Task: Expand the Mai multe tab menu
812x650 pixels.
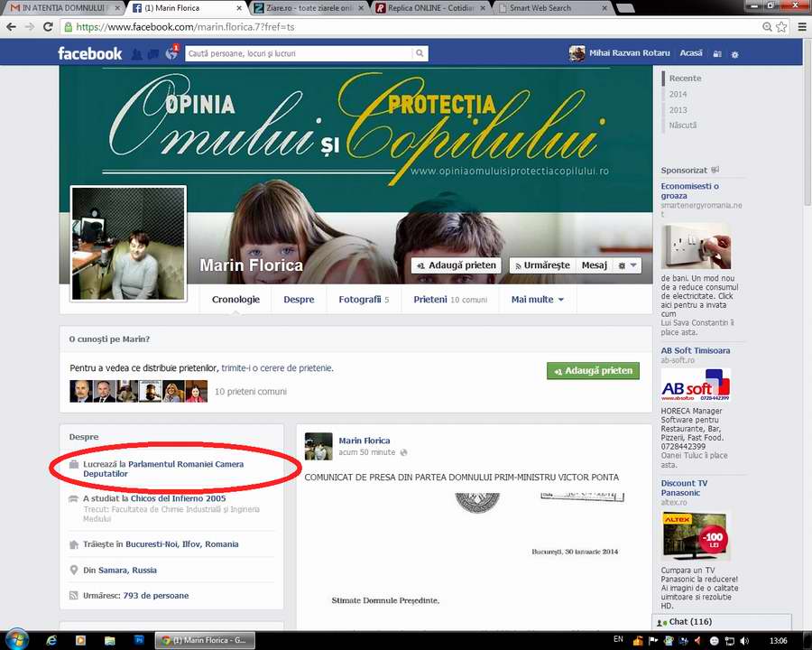Action: 537,300
